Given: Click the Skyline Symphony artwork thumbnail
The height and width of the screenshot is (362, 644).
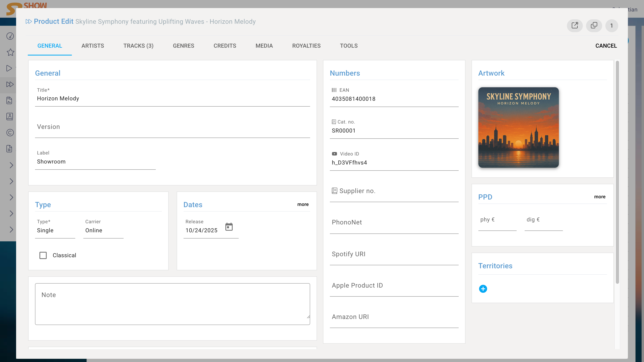Looking at the screenshot, I should click(x=518, y=128).
